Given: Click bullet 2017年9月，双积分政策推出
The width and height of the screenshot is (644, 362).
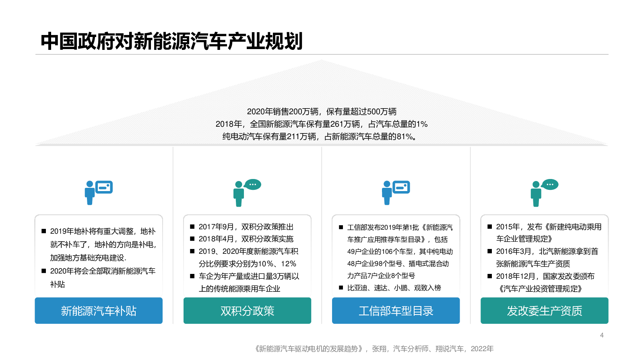Looking at the screenshot, I should coord(242,226).
